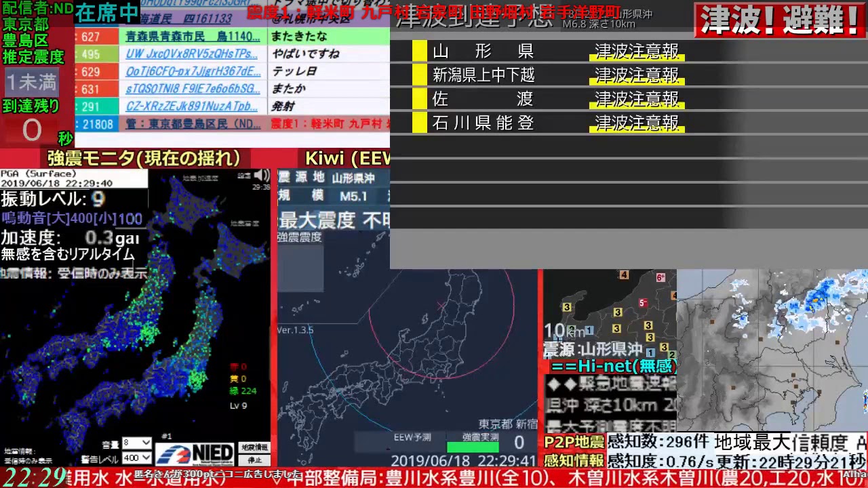The height and width of the screenshot is (488, 868).
Task: Click comment number 629
Action: [90, 72]
